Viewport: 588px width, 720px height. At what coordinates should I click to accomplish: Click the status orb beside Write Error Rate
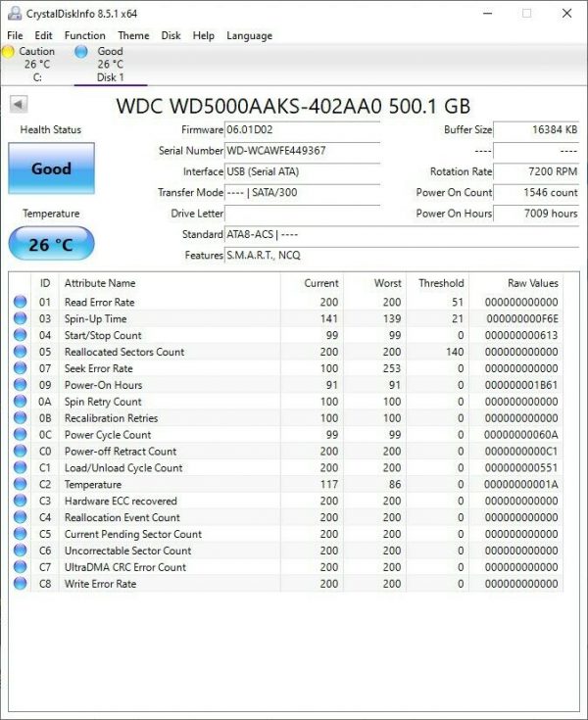20,584
